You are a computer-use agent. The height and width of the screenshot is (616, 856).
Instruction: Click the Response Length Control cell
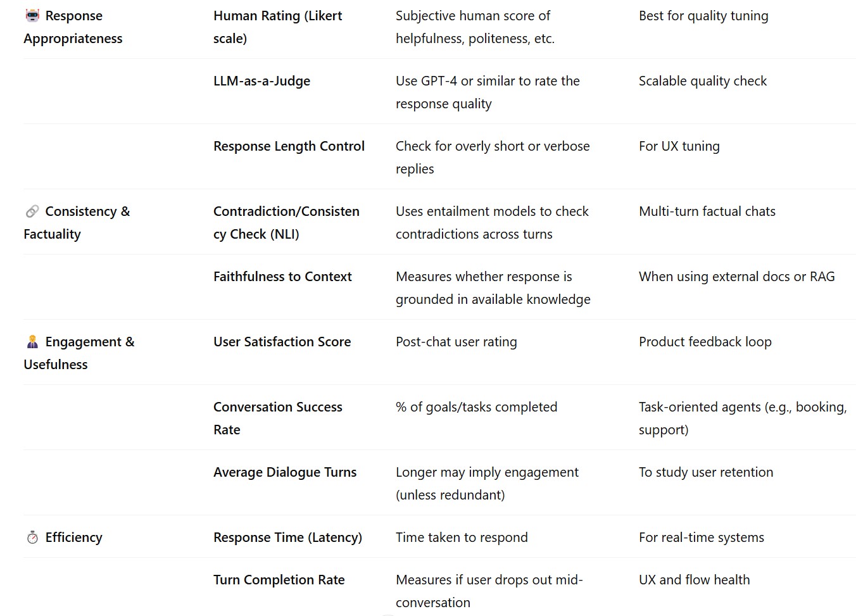click(x=289, y=146)
